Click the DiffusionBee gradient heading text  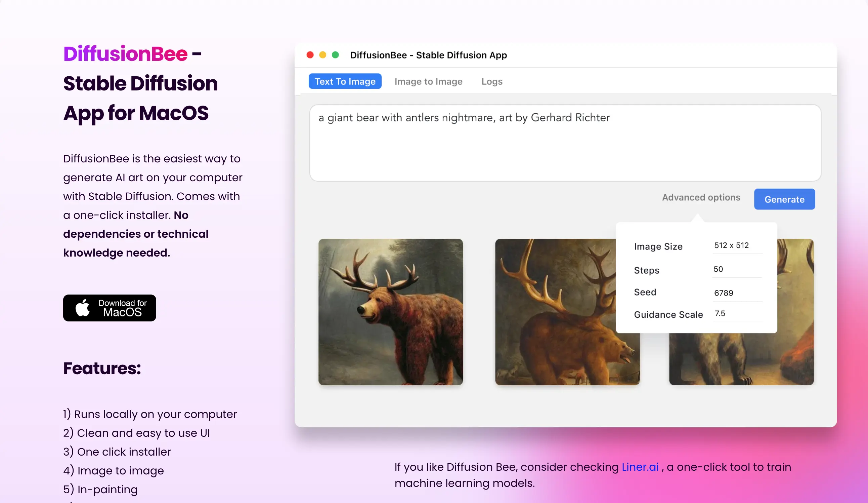pos(125,54)
